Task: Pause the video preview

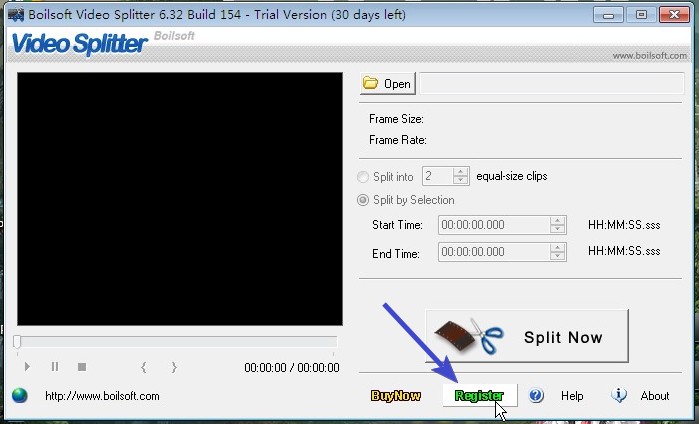Action: tap(55, 367)
